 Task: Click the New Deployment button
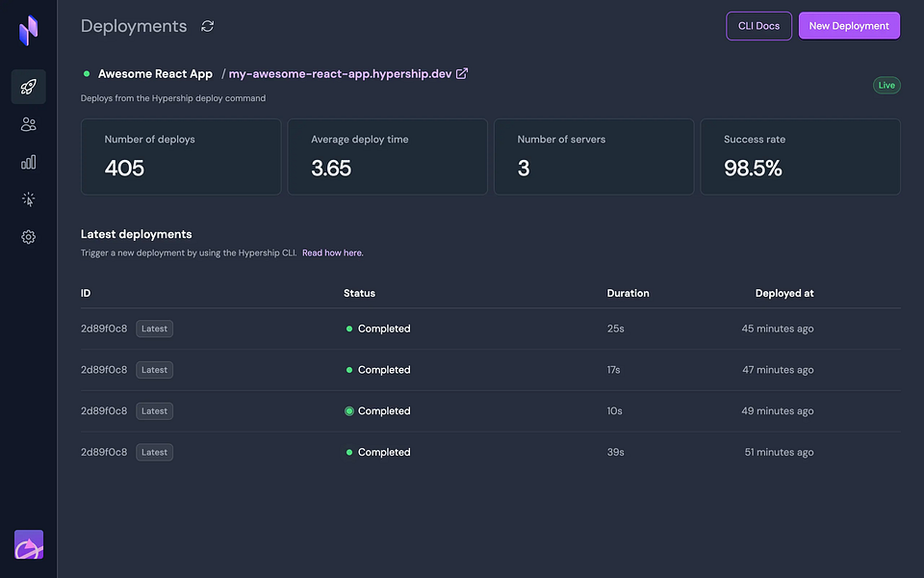[849, 26]
